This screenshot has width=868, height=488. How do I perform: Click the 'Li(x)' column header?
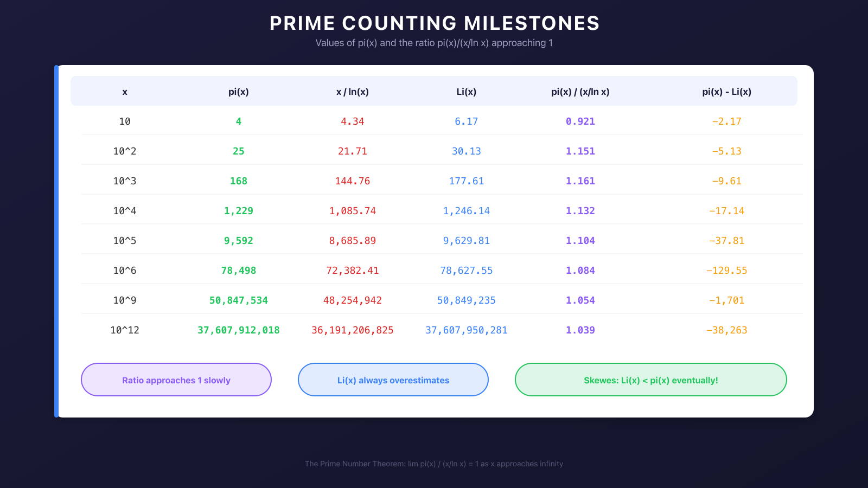coord(467,92)
